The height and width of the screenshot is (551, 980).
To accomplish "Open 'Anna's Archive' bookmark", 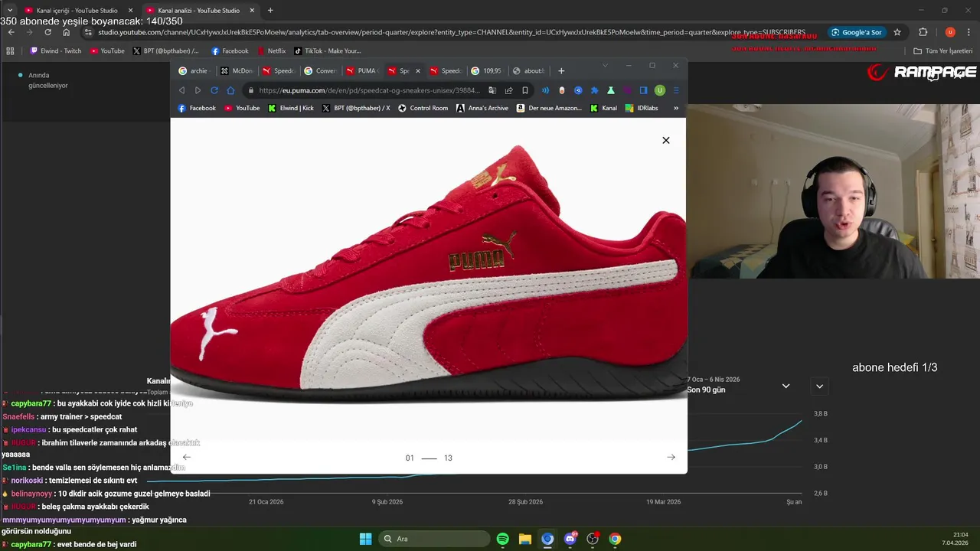I will click(482, 108).
